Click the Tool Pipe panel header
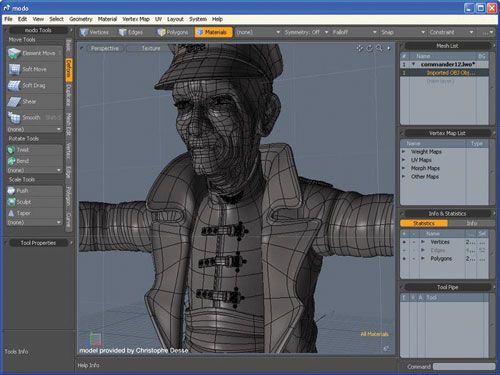Image resolution: width=500 pixels, height=375 pixels. pos(447,287)
